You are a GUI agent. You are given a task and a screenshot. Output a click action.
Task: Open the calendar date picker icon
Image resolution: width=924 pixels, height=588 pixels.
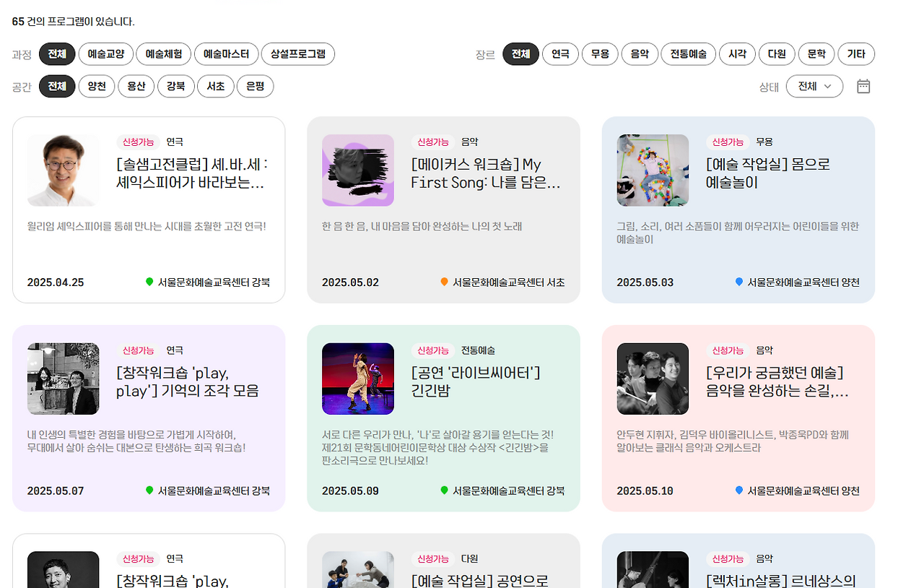coord(863,87)
